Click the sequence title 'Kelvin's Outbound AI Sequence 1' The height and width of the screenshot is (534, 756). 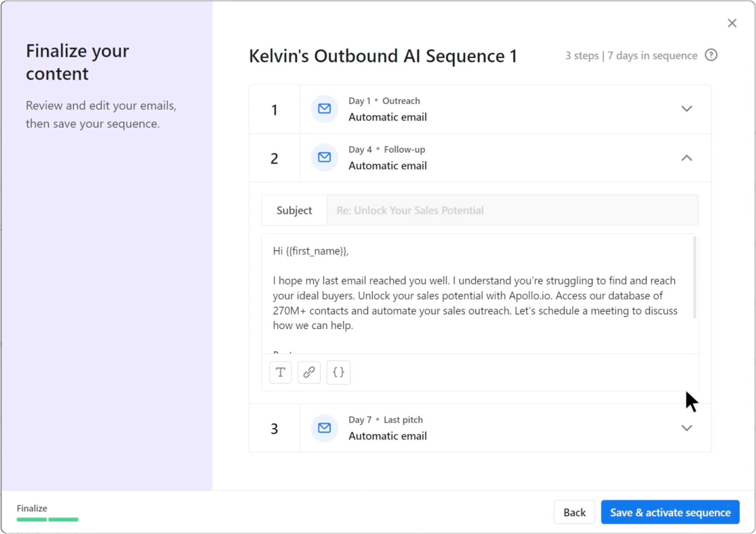(383, 56)
